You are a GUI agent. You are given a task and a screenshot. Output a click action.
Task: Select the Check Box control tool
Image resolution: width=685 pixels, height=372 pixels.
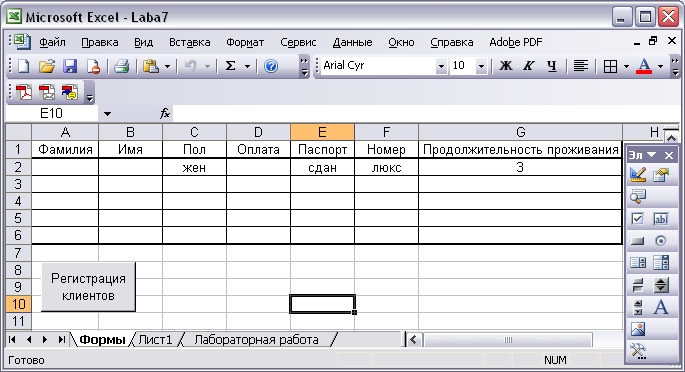click(638, 218)
